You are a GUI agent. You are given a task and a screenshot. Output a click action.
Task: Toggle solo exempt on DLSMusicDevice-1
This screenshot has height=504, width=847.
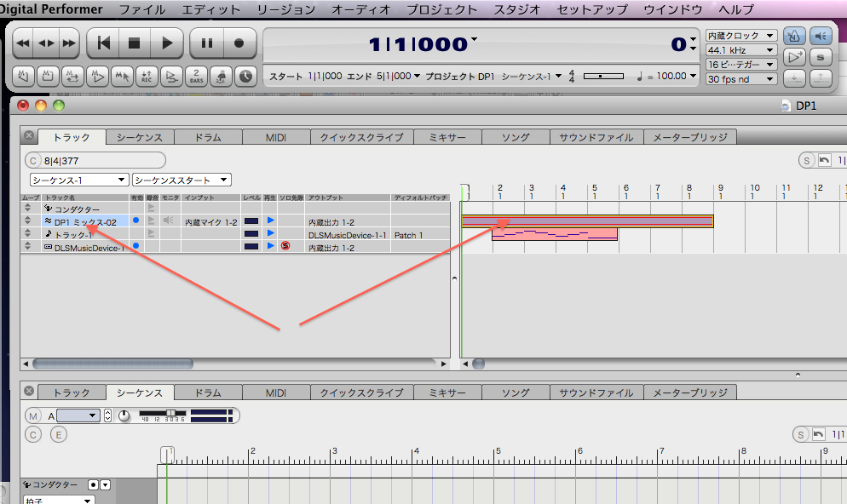click(x=285, y=245)
